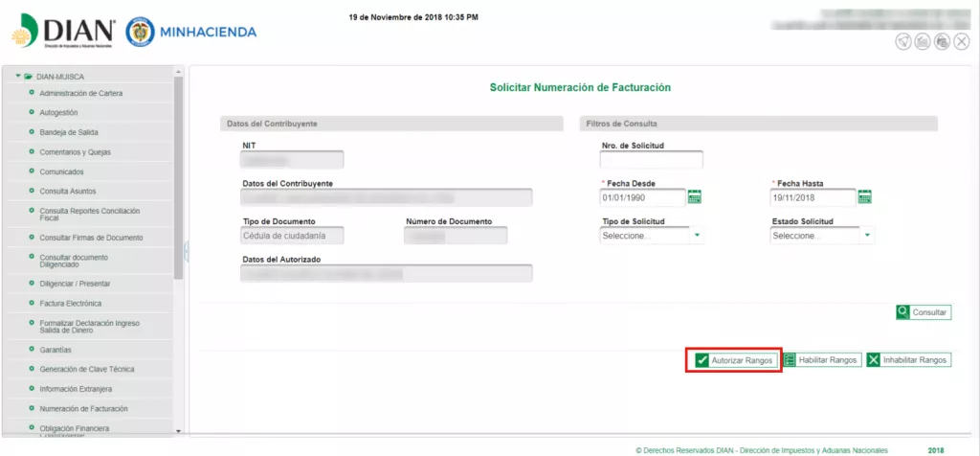The image size is (980, 456).
Task: Click the Consultar magnifier icon
Action: tap(903, 312)
